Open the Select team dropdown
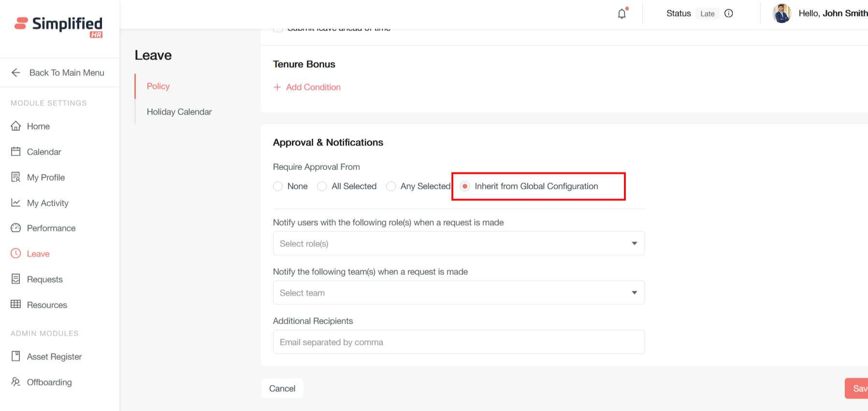This screenshot has height=411, width=868. click(459, 293)
